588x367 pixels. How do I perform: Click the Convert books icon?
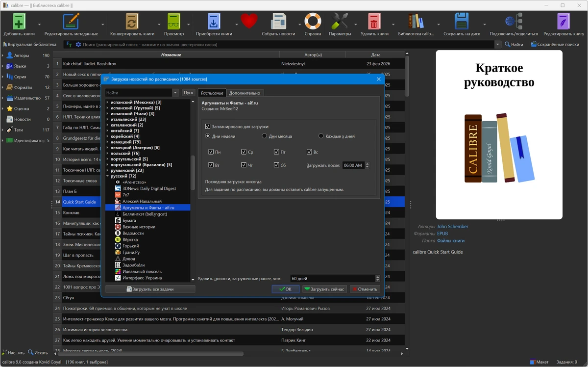click(132, 22)
